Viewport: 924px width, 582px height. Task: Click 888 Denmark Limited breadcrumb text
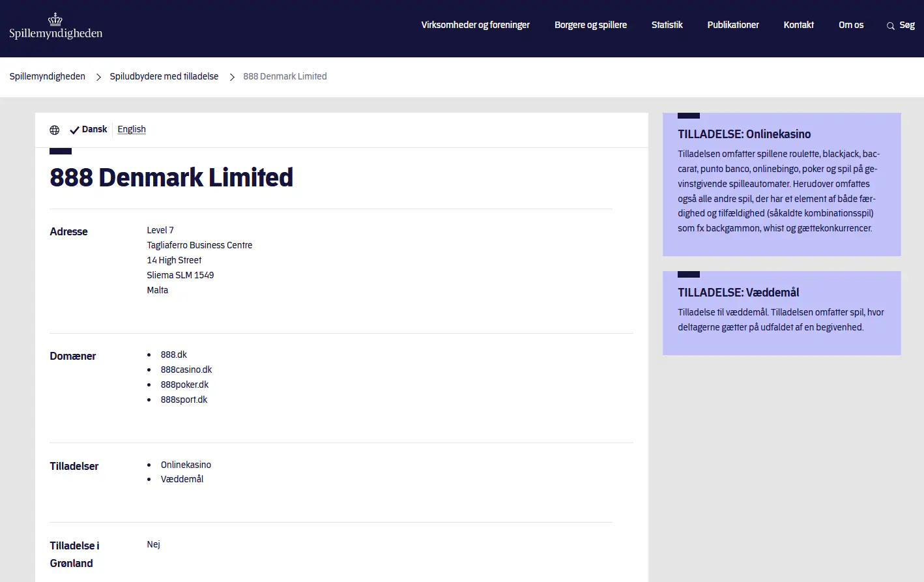coord(285,76)
